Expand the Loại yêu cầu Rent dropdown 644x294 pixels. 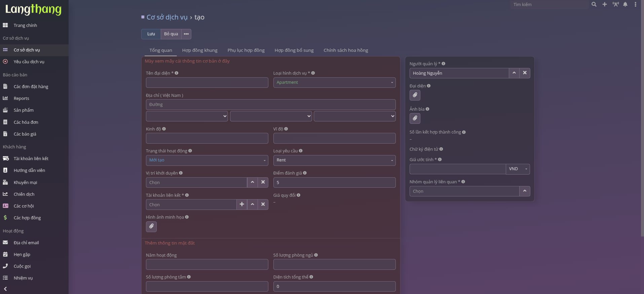[x=334, y=160]
